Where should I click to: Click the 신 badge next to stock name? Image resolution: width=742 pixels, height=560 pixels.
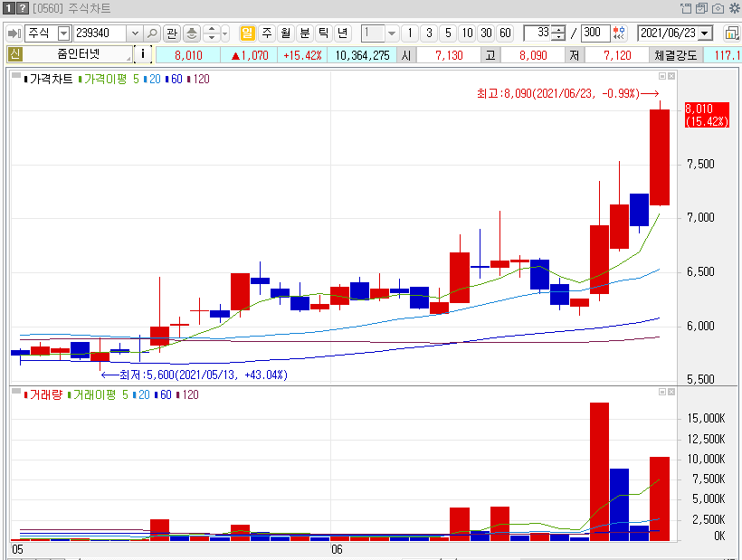coord(15,54)
